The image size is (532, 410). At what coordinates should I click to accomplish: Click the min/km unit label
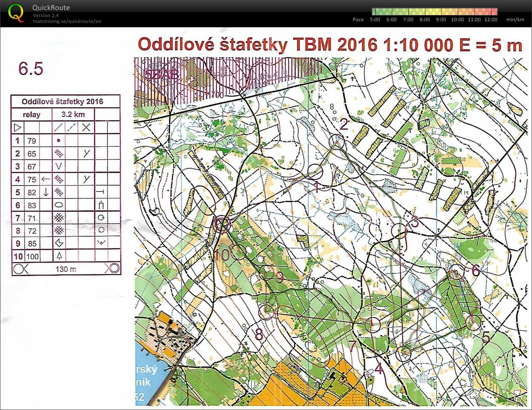[515, 19]
